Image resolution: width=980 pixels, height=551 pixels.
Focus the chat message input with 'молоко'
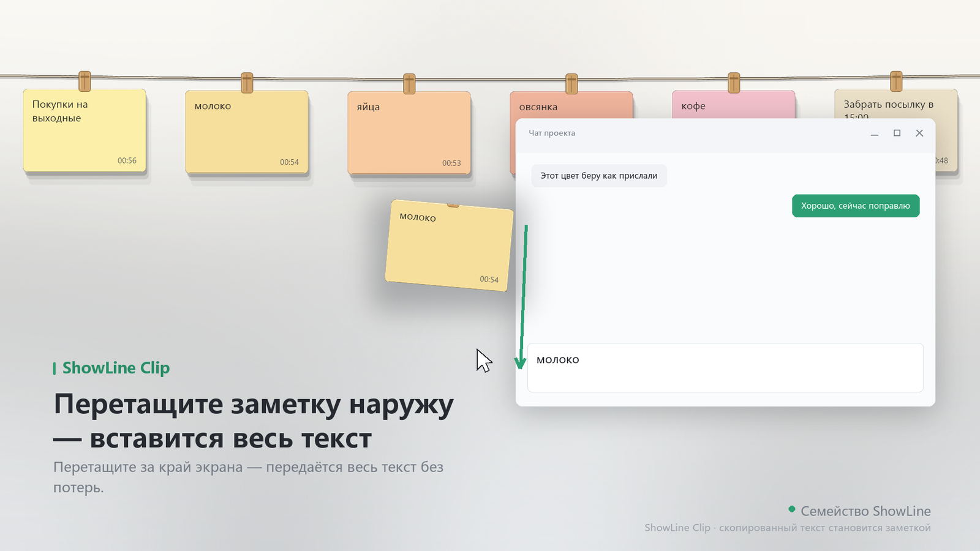pyautogui.click(x=725, y=367)
